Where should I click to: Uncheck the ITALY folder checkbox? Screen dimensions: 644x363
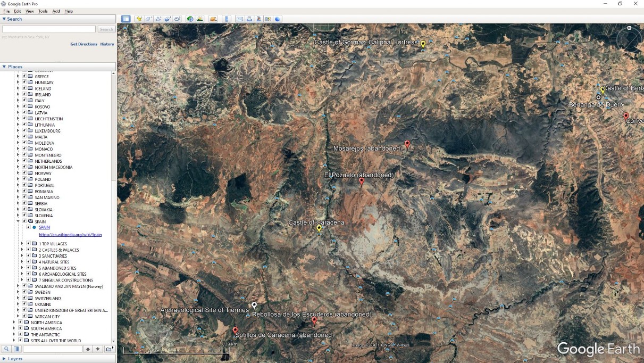24,101
